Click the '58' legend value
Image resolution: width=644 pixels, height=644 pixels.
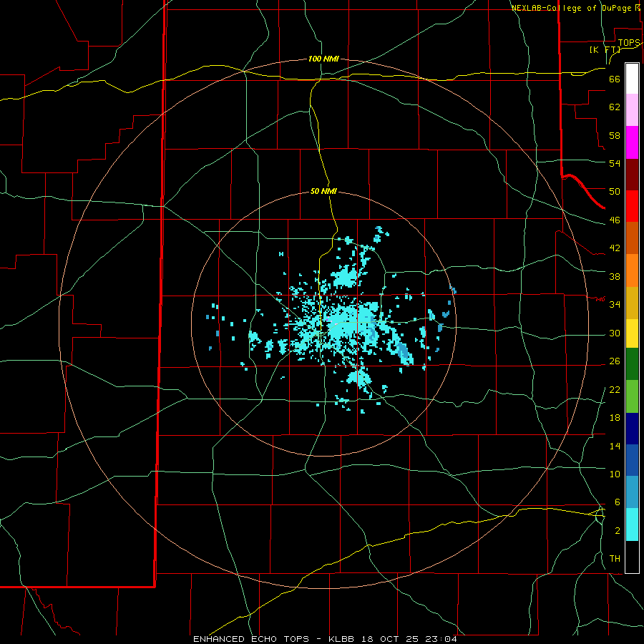point(615,135)
